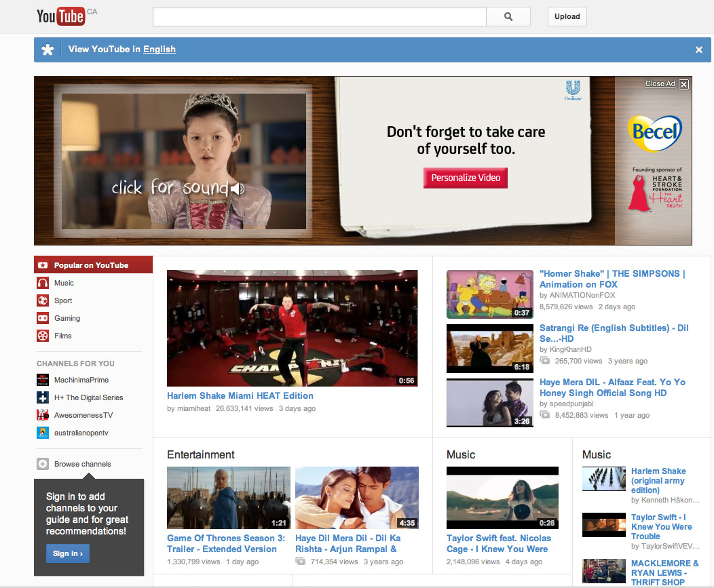
Task: Click the Entertainment section heading
Action: [201, 454]
